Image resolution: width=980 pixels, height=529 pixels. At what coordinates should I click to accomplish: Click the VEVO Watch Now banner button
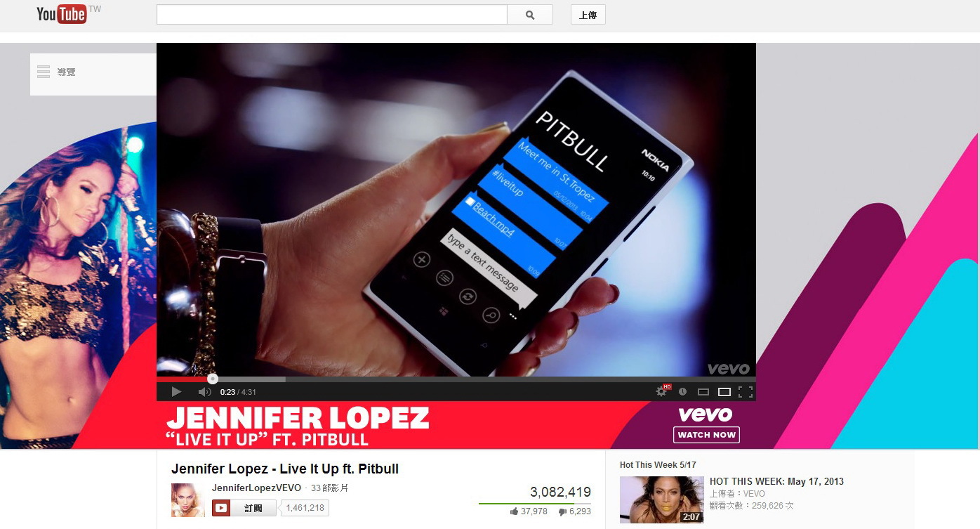click(x=706, y=435)
